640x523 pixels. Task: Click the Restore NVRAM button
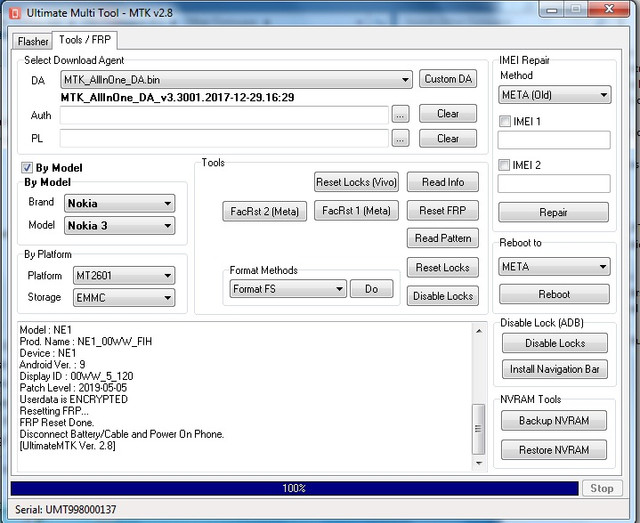554,450
